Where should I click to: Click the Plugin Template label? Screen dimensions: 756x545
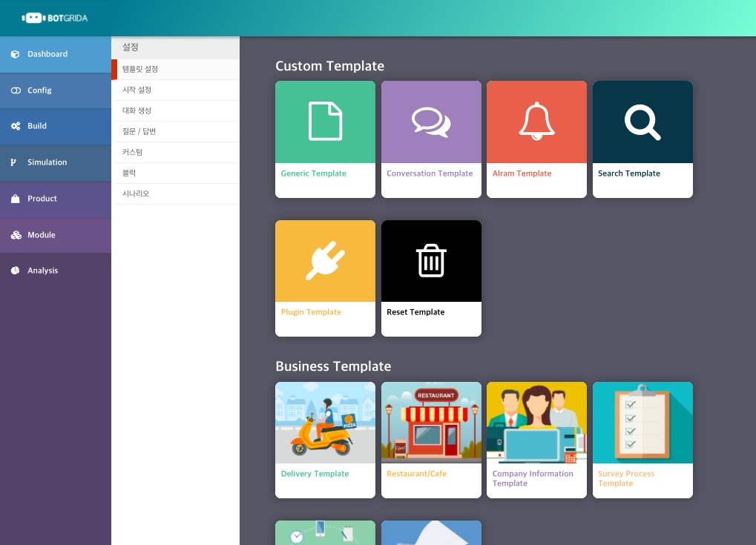311,312
